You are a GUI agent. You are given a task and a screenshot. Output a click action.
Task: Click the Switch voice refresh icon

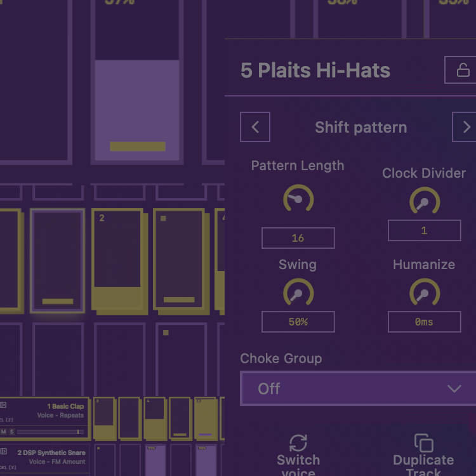pyautogui.click(x=298, y=443)
